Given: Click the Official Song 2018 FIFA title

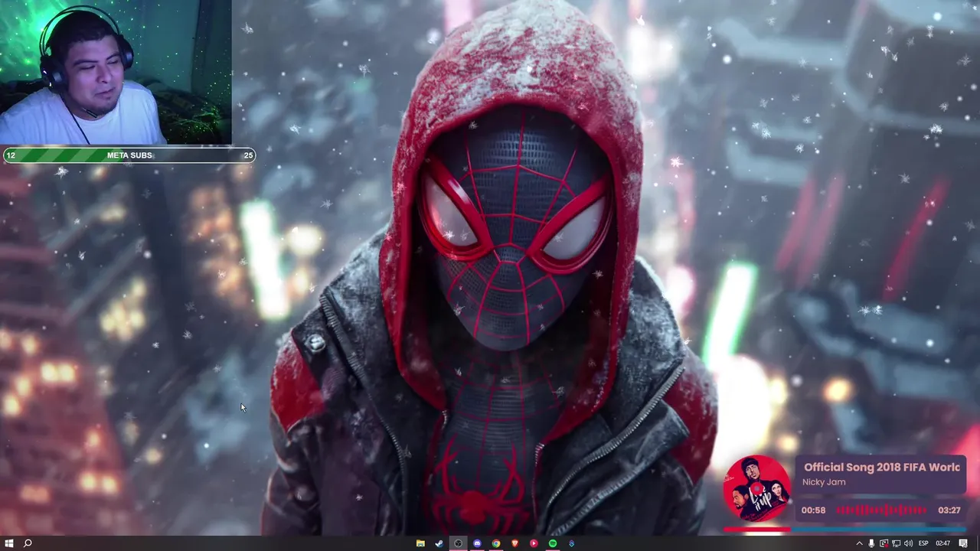Looking at the screenshot, I should (x=881, y=467).
